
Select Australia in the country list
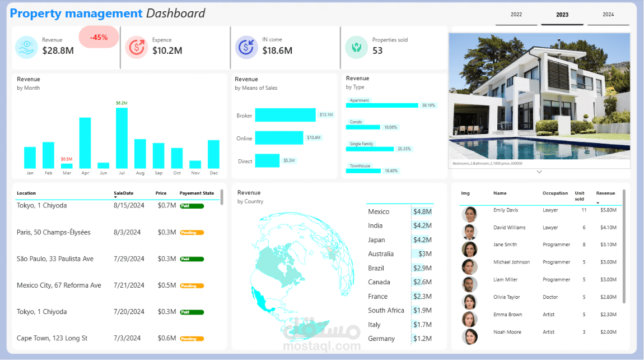coord(381,254)
